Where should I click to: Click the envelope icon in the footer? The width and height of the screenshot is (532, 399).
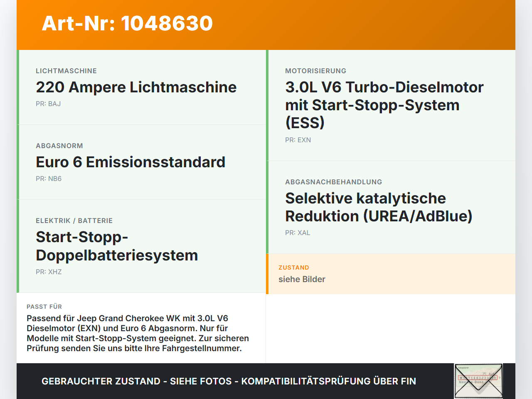pyautogui.click(x=478, y=381)
